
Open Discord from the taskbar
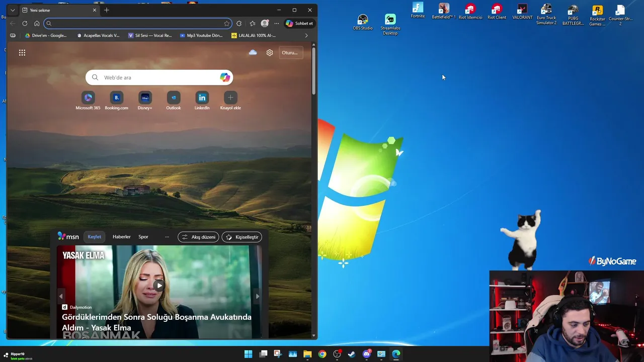click(x=367, y=354)
